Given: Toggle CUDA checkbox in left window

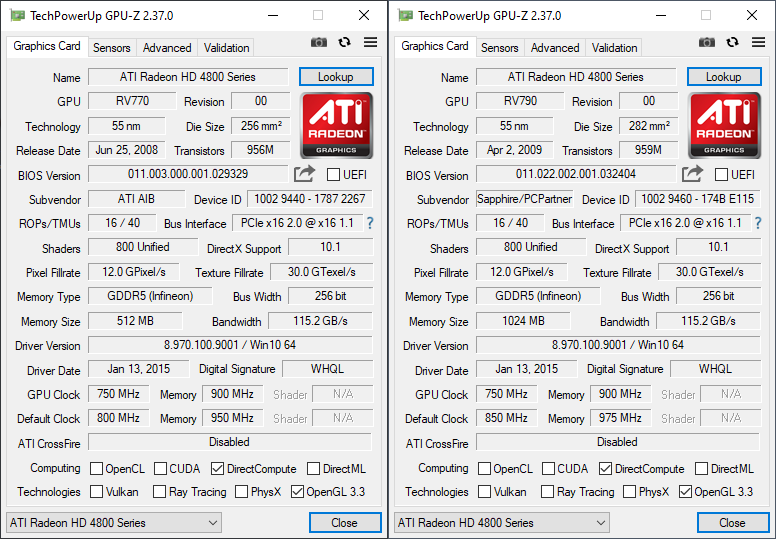Looking at the screenshot, I should pos(160,468).
